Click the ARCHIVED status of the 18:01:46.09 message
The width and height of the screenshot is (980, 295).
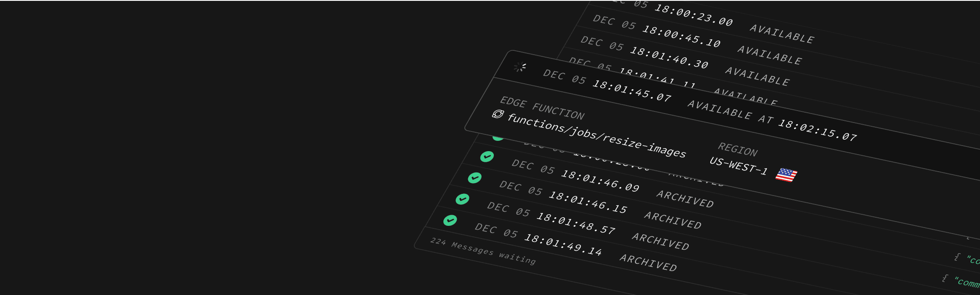click(x=685, y=199)
